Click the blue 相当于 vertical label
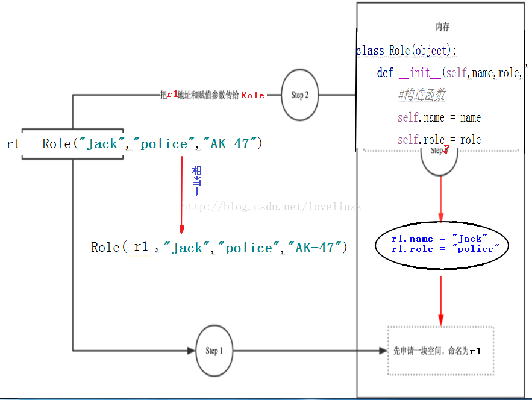 coord(197,181)
